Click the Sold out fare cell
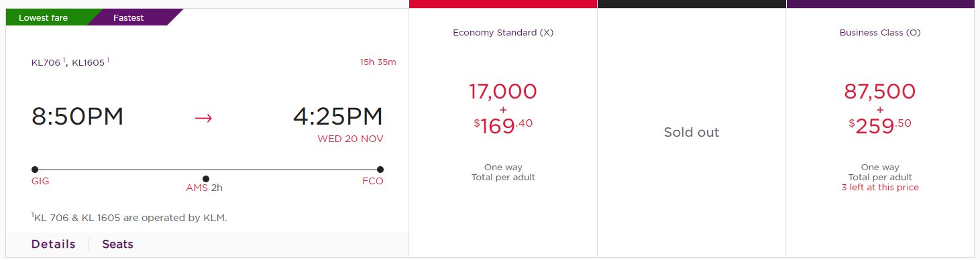Viewport: 980px width, 260px height. coord(692,133)
